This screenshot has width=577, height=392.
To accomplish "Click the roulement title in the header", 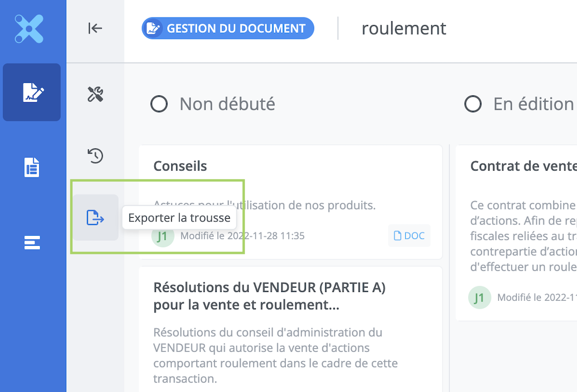I will [x=404, y=29].
